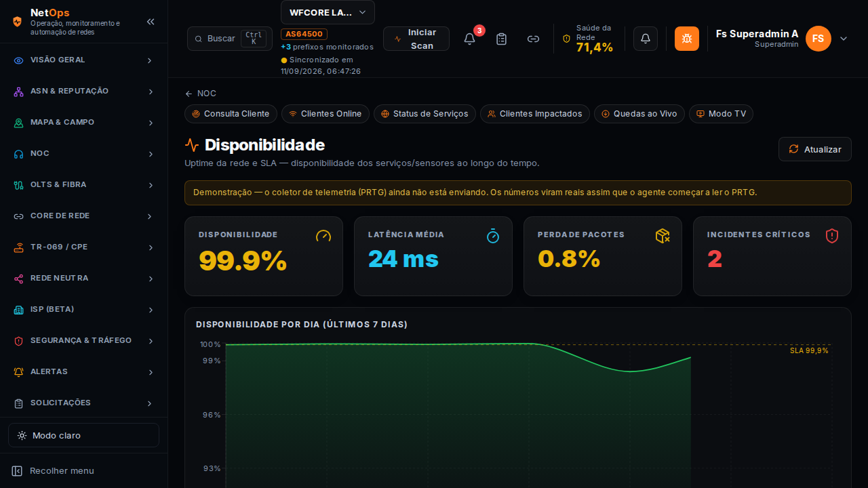Viewport: 868px width, 488px height.
Task: Switch to Modo claro theme
Action: click(x=83, y=435)
